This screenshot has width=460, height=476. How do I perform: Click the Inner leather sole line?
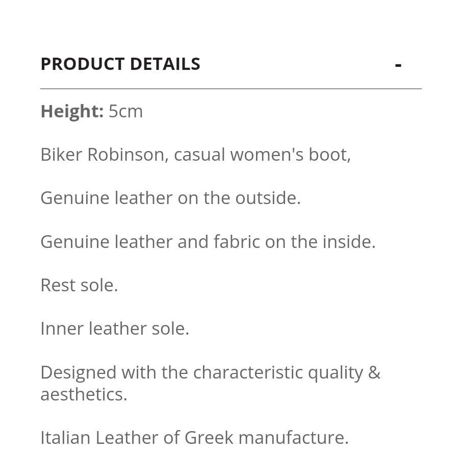[115, 329]
